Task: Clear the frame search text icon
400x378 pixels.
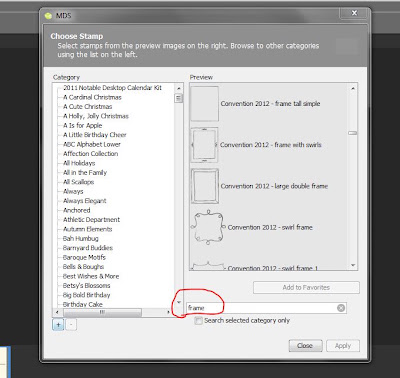Action: 341,308
